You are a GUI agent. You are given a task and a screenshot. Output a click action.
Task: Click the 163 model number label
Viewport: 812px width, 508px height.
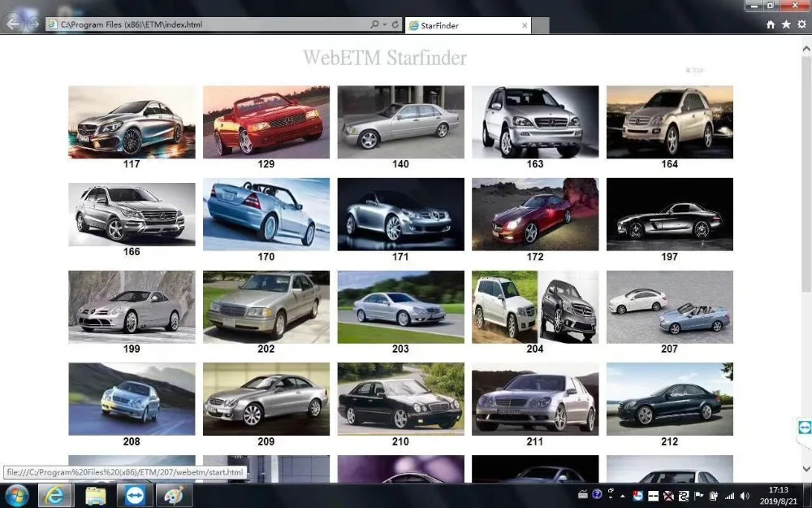[535, 164]
